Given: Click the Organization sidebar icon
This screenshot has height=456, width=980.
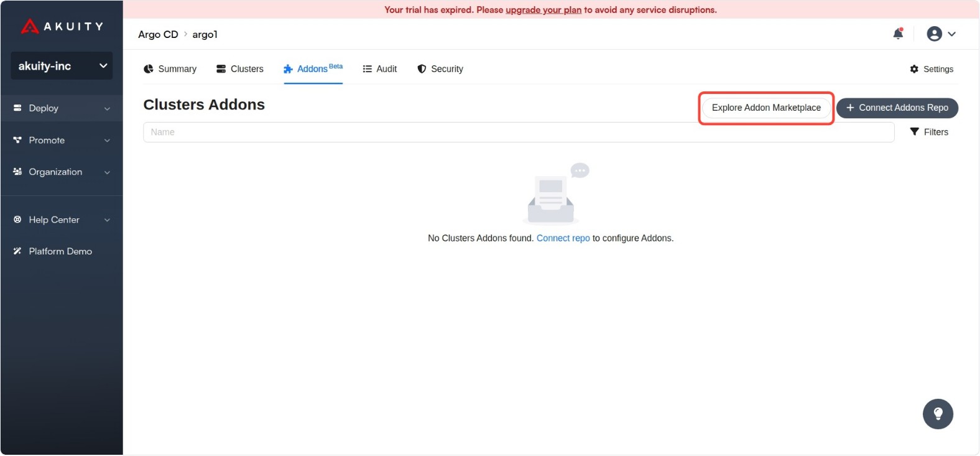Looking at the screenshot, I should pos(17,172).
